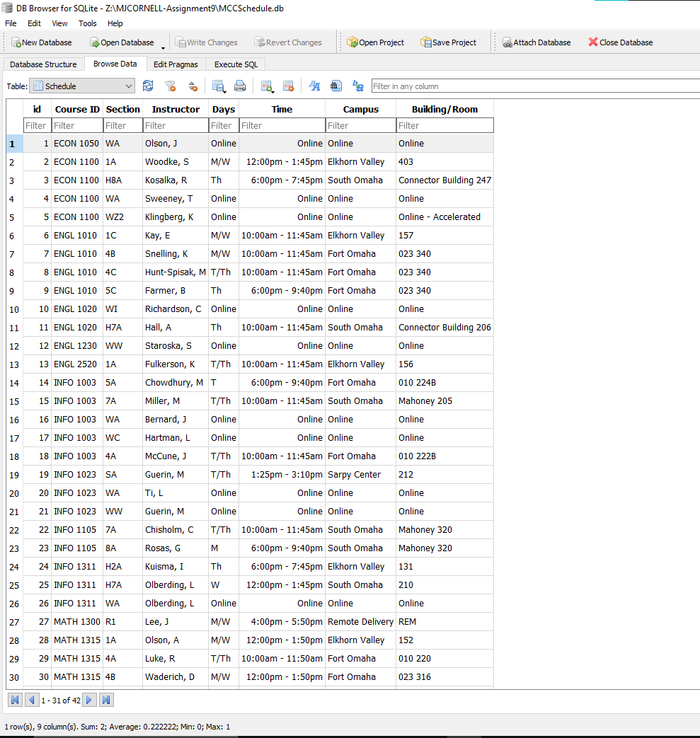700x738 pixels.
Task: Jump to the first record
Action: click(14, 700)
